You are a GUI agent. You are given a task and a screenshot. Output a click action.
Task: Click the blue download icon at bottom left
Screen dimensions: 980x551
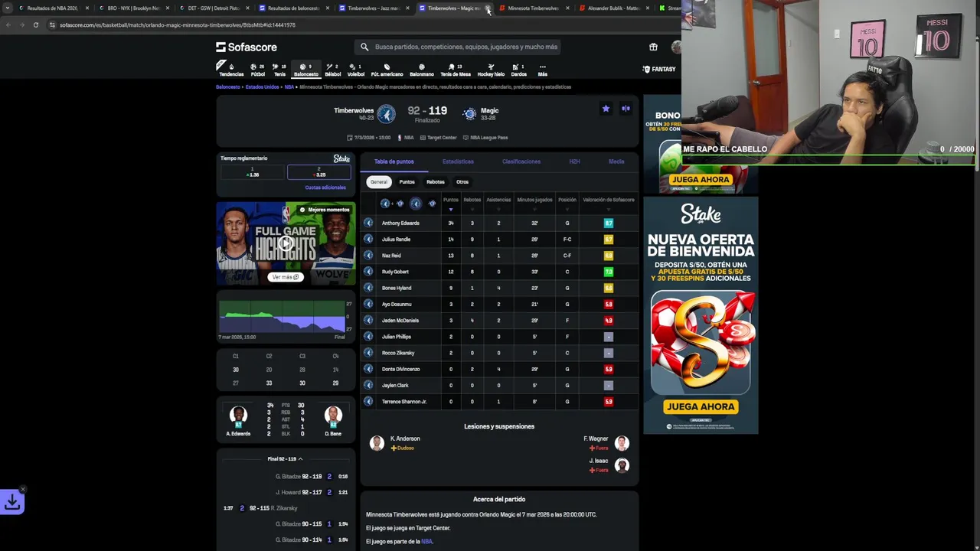click(x=12, y=502)
